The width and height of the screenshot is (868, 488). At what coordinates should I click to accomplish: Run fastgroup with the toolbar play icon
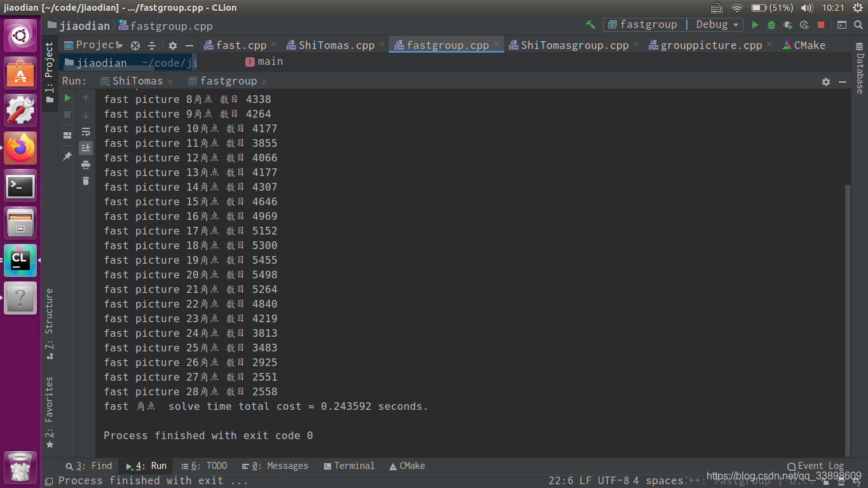pos(755,25)
